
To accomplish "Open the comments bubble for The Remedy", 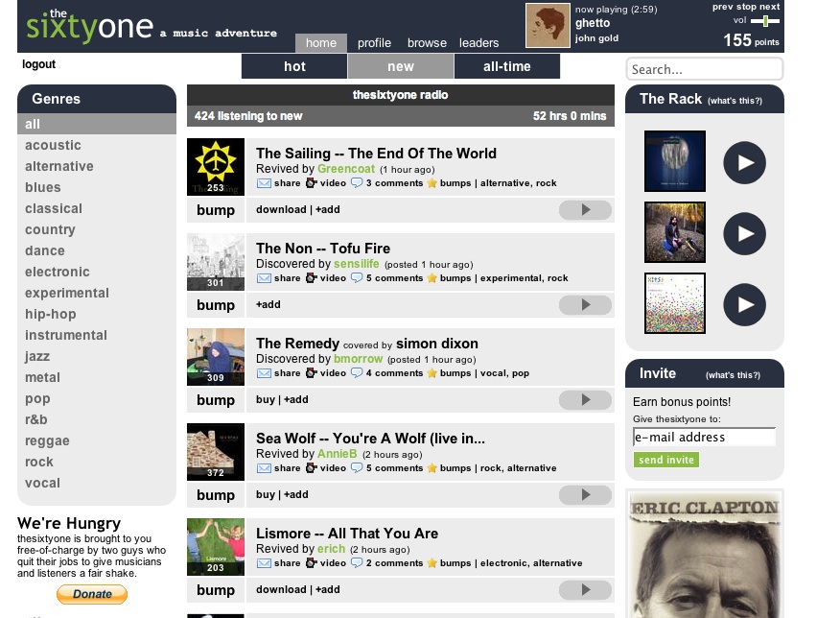I will pos(357,373).
